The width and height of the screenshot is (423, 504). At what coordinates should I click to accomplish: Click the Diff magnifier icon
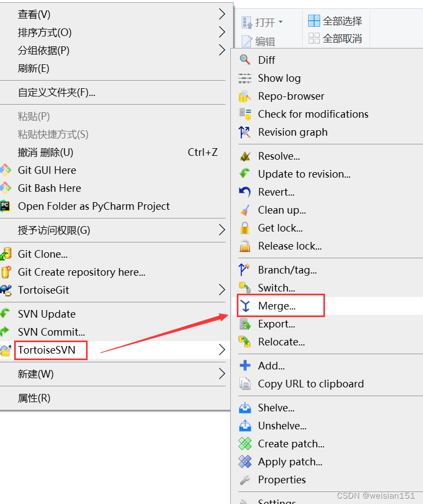click(x=245, y=60)
